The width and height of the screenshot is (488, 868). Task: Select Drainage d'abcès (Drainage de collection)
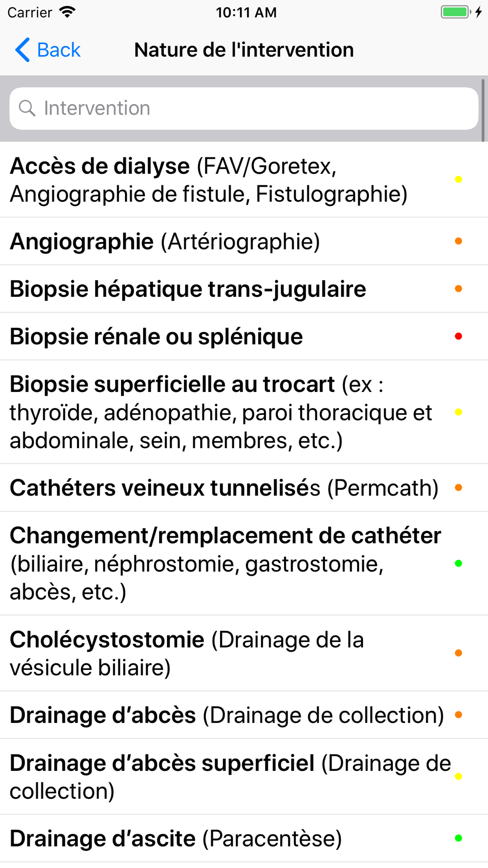point(244,715)
